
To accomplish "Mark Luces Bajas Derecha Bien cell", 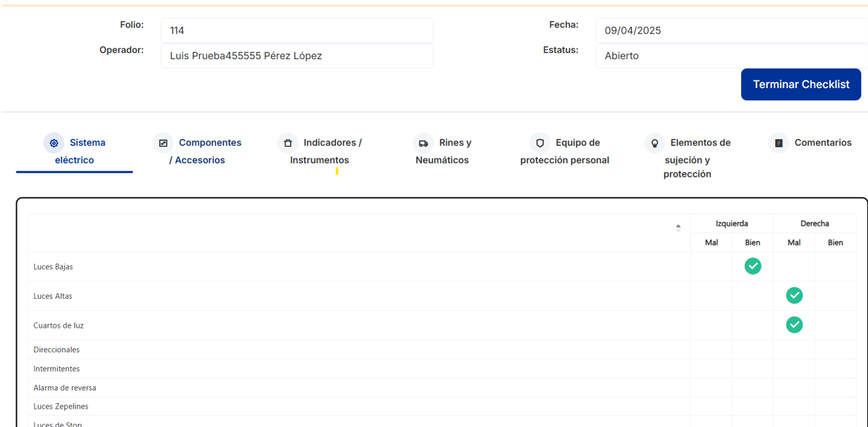I will point(836,266).
